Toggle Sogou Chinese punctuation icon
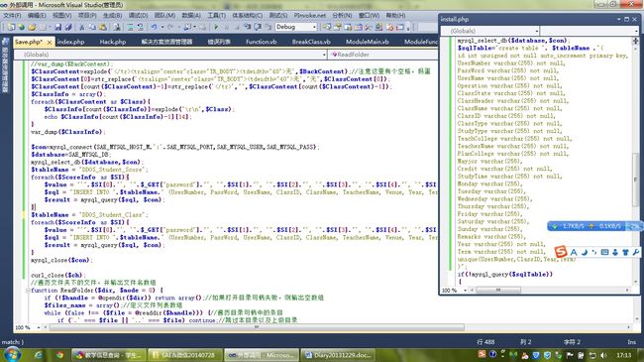This screenshot has height=362, width=644. [593, 252]
